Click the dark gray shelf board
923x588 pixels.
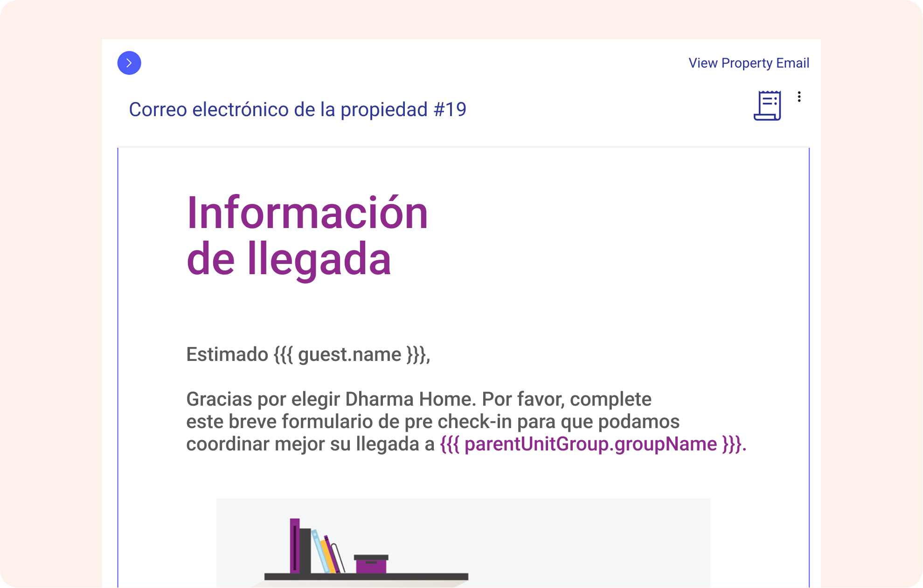point(420,577)
